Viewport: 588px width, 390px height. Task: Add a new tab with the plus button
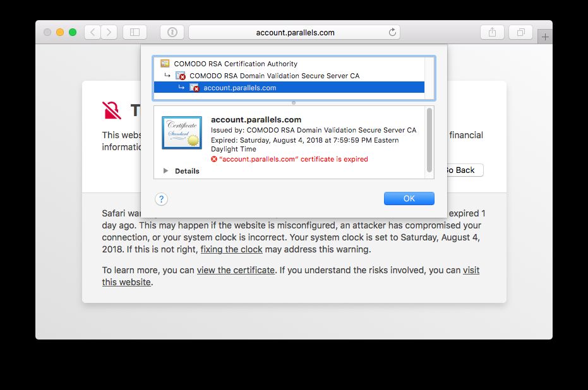(x=545, y=37)
